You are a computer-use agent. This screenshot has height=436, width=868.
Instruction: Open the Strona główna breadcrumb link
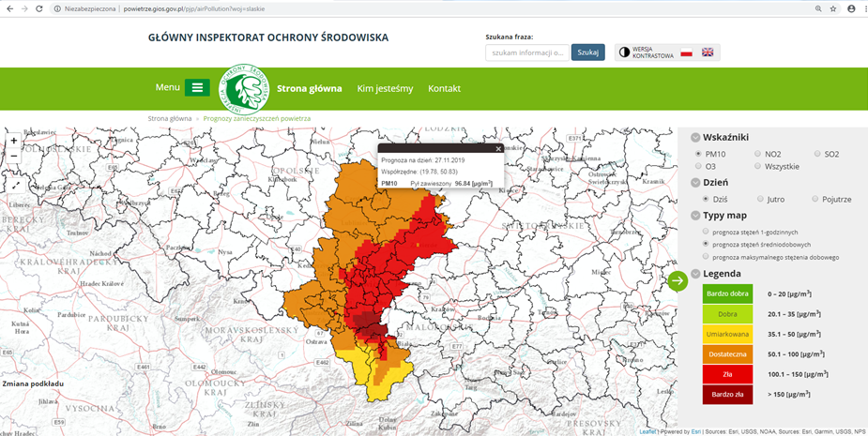(x=170, y=119)
